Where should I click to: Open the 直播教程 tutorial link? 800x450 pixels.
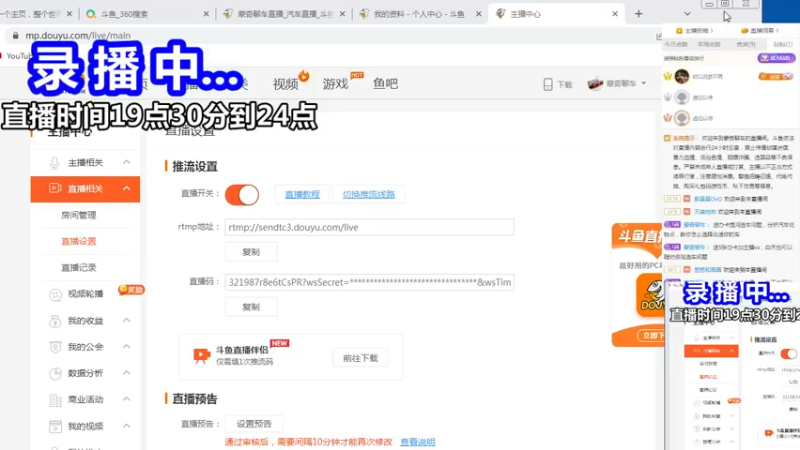click(302, 194)
